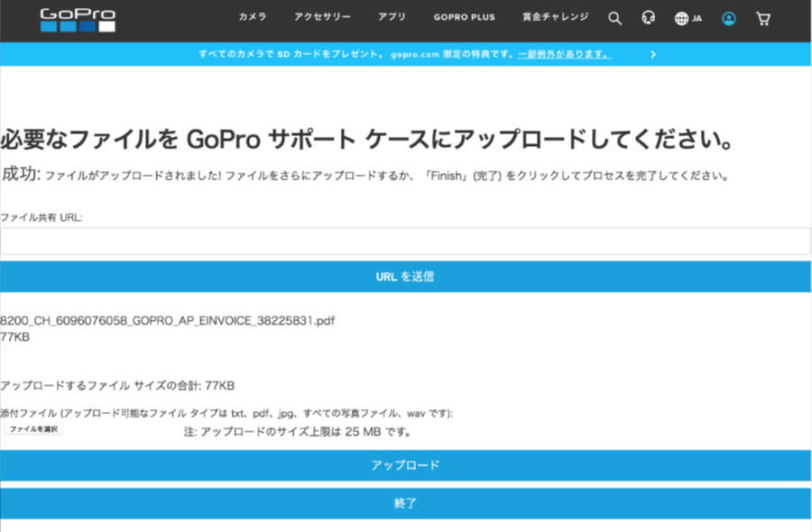
Task: Click the 終了 button
Action: tap(405, 503)
